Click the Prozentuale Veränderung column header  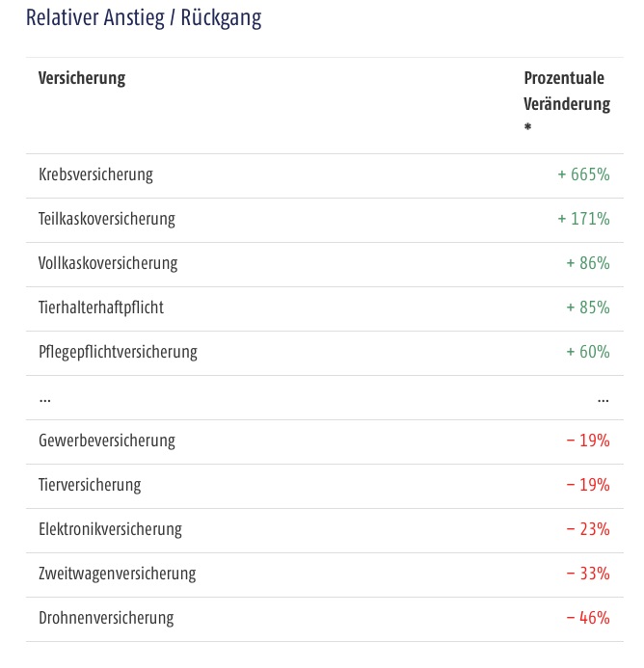click(567, 92)
